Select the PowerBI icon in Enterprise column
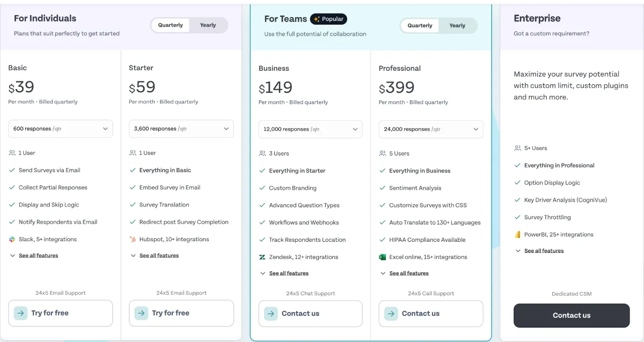Viewport: 644px width, 342px height. [x=517, y=234]
